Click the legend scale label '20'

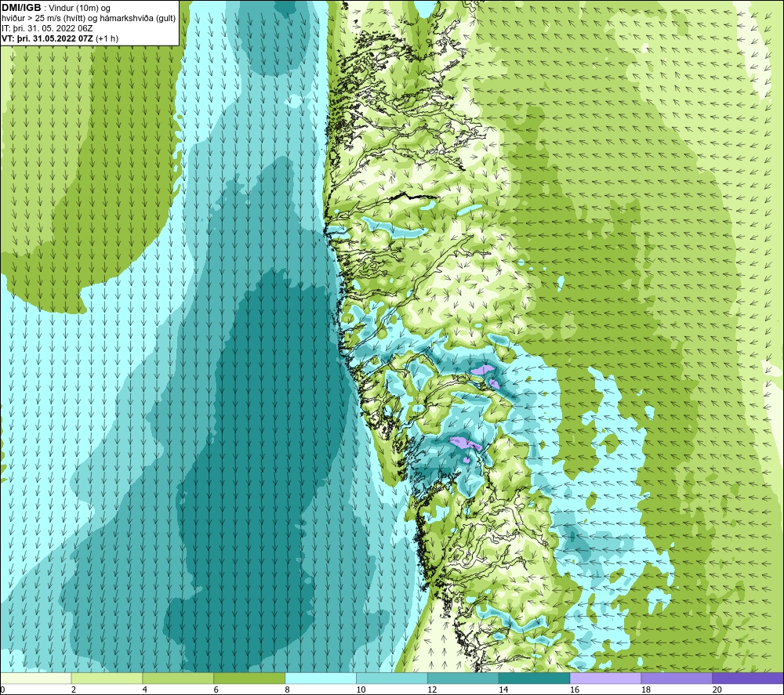pos(717,690)
